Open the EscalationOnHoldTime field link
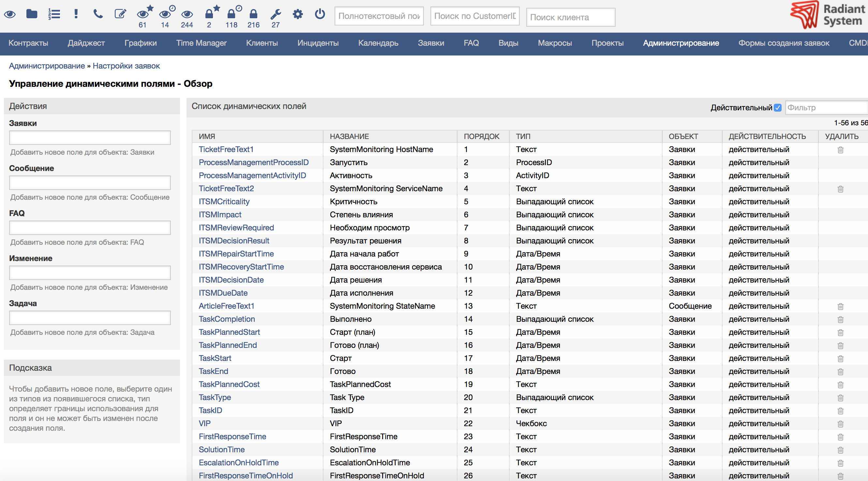The image size is (868, 481). 239,463
